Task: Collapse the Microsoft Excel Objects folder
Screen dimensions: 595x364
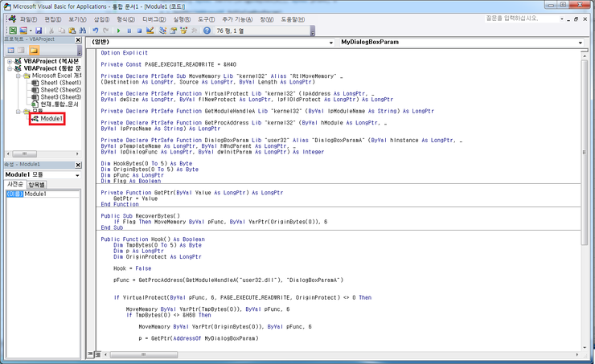Action: pyautogui.click(x=18, y=76)
